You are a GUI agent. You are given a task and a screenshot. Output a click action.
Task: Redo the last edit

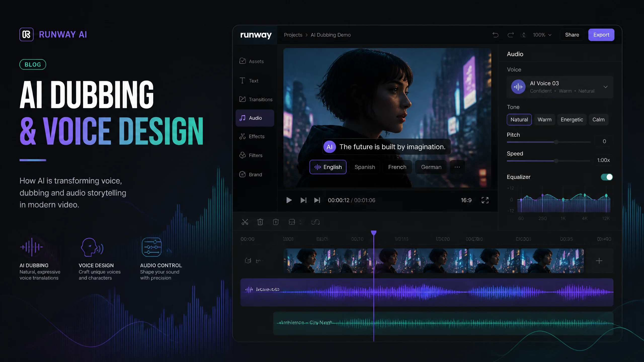510,35
